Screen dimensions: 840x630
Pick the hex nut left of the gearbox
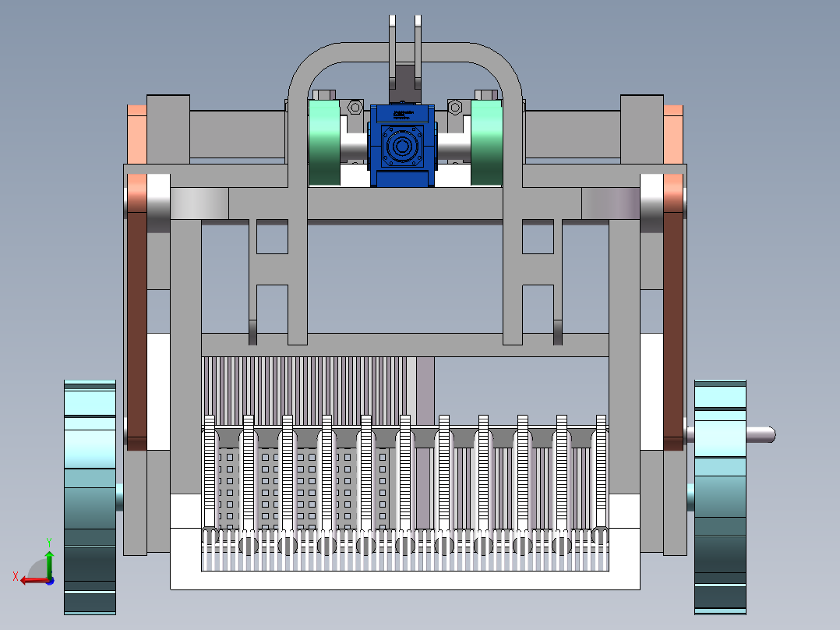point(355,108)
